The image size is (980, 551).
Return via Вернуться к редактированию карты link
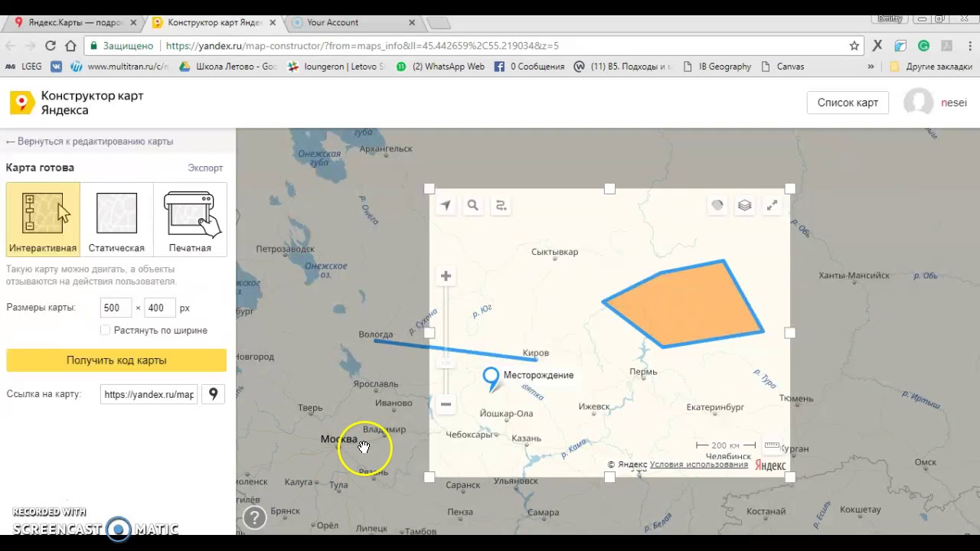pos(90,142)
